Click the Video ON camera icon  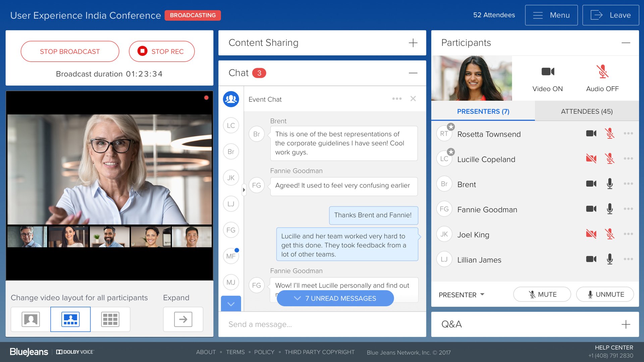547,71
